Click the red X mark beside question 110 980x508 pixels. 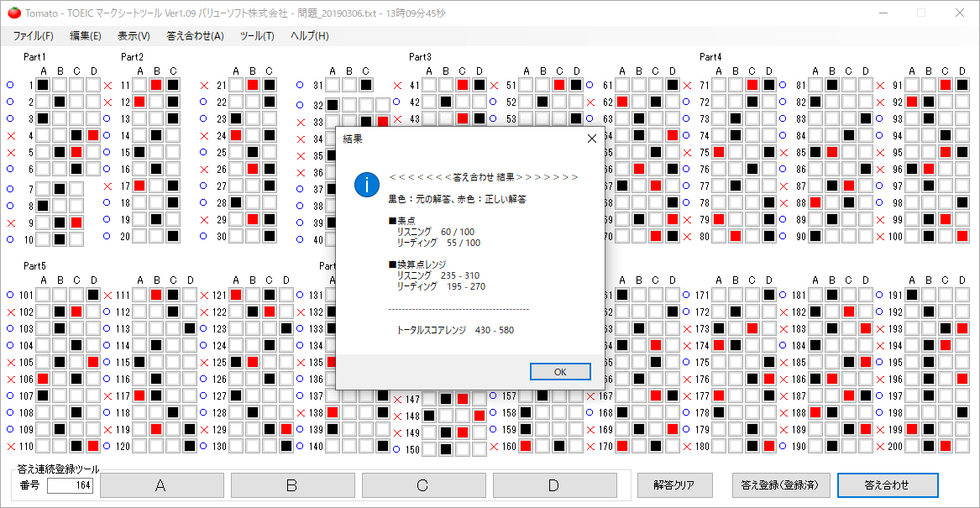(x=11, y=447)
